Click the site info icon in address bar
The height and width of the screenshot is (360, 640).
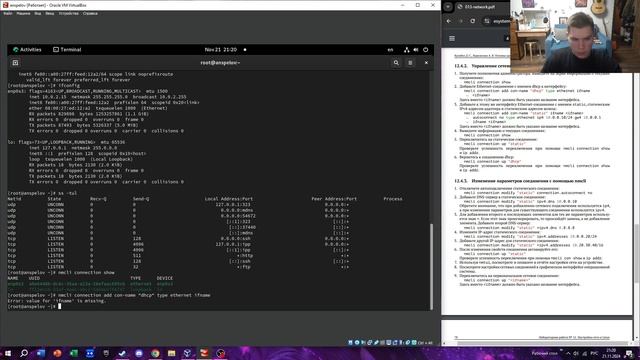[x=487, y=21]
